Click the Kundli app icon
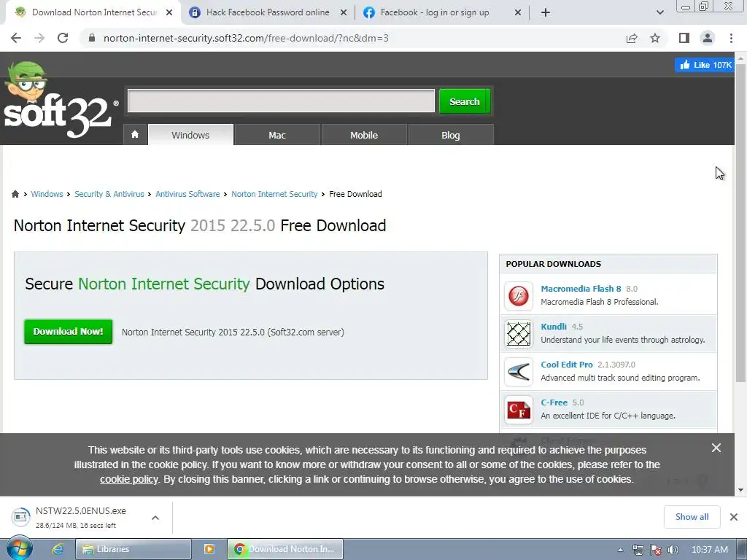This screenshot has width=747, height=560. pos(519,333)
